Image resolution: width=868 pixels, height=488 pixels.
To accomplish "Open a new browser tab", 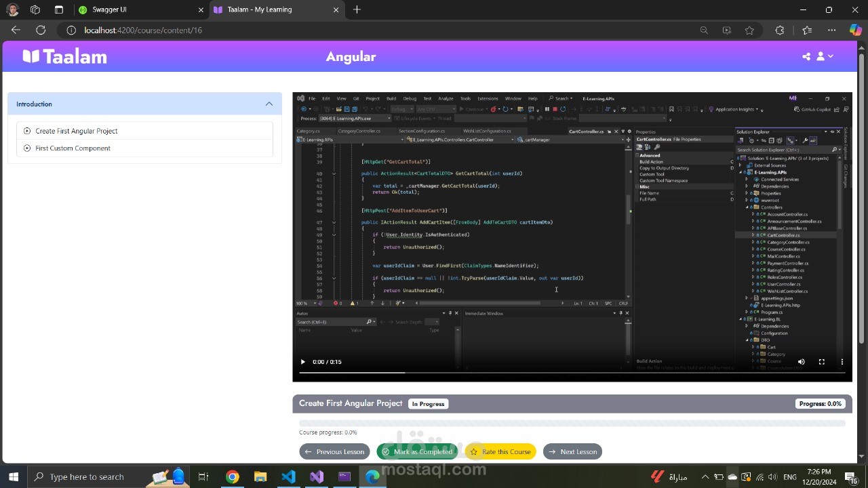I will click(357, 9).
